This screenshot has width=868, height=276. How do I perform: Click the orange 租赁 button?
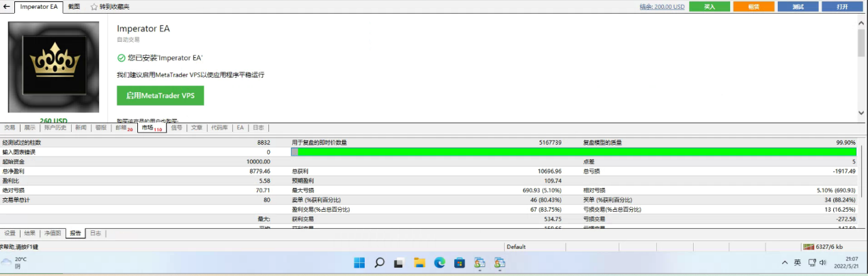753,7
